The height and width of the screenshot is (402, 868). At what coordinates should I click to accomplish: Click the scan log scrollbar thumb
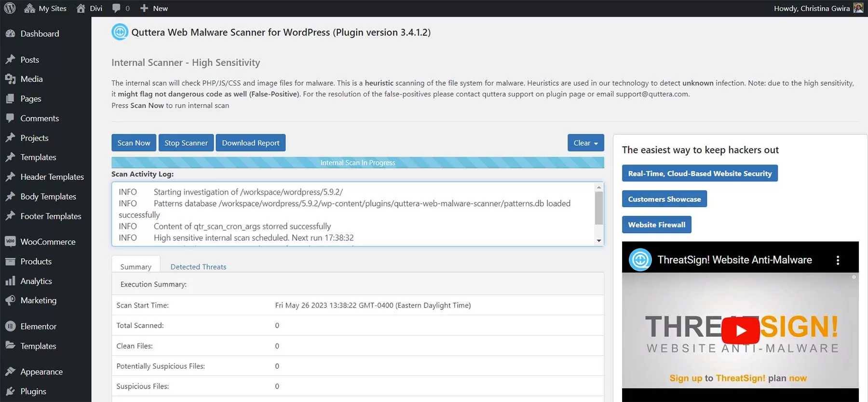(x=599, y=208)
